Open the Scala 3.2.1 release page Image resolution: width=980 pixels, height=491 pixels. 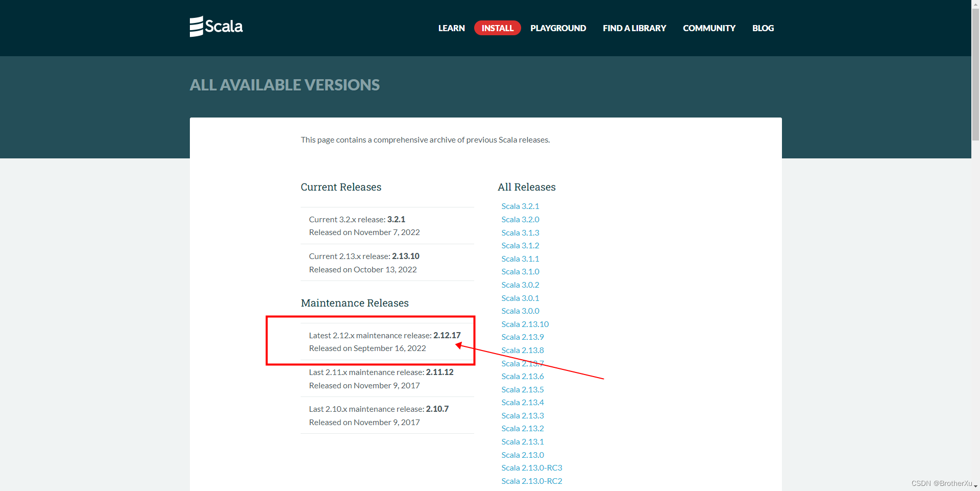point(520,206)
